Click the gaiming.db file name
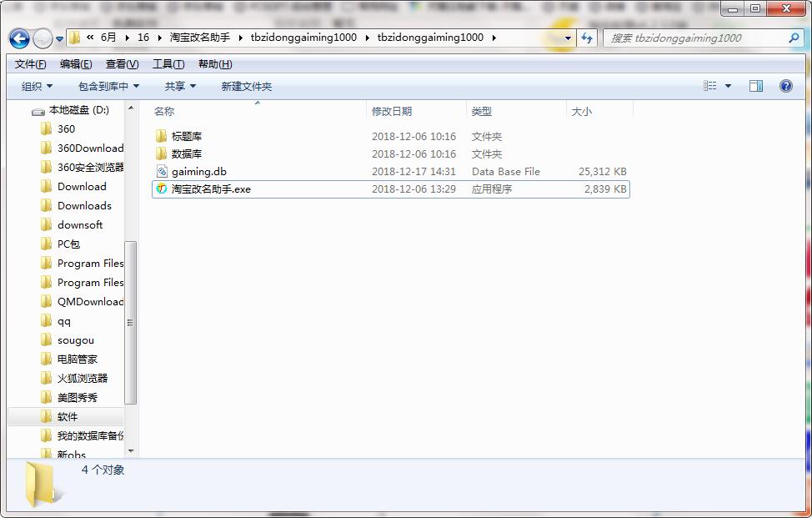Viewport: 812px width, 518px height. coord(199,172)
